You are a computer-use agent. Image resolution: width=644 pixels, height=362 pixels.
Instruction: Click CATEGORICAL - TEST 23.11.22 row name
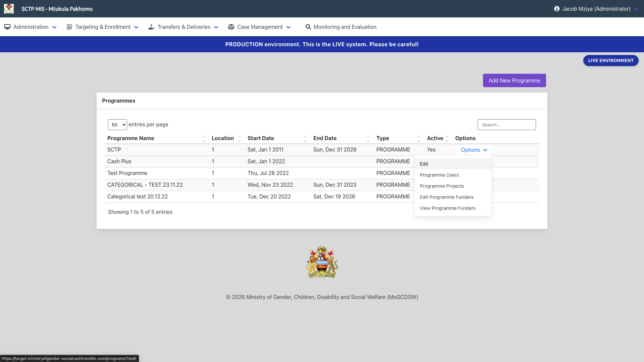[145, 185]
